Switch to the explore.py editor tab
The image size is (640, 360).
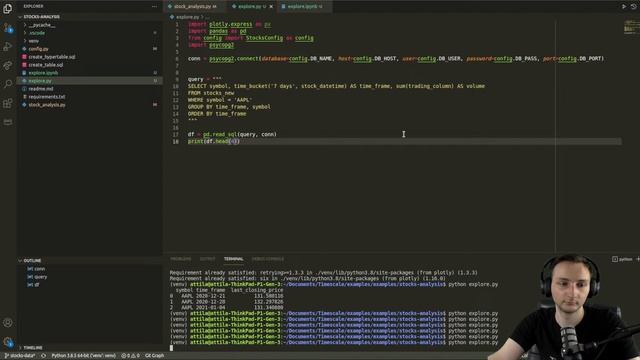[x=249, y=7]
